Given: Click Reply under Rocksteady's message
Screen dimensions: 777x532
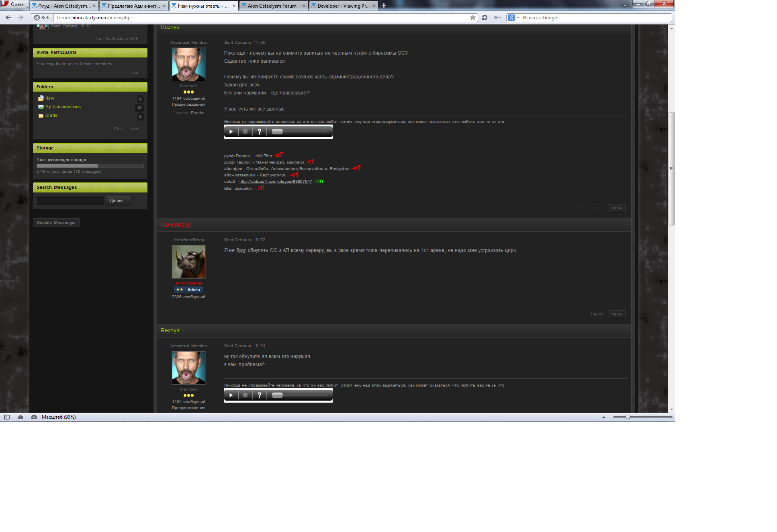Looking at the screenshot, I should [616, 314].
